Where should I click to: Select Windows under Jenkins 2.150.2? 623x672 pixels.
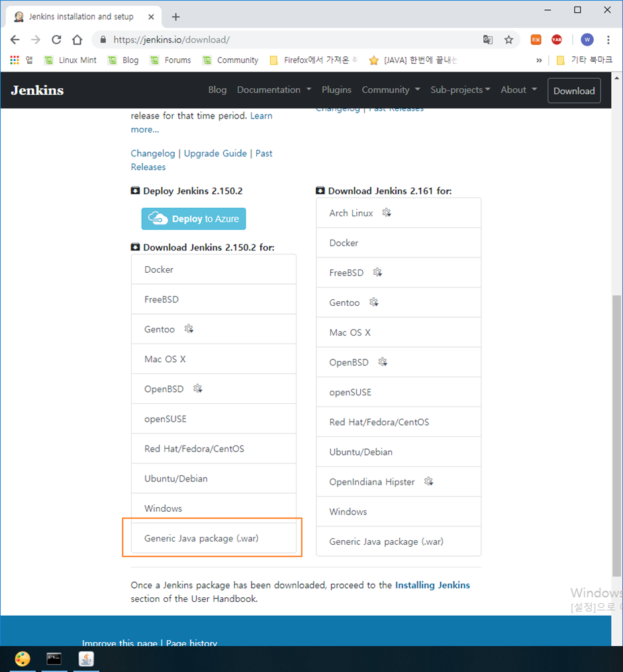(213, 508)
